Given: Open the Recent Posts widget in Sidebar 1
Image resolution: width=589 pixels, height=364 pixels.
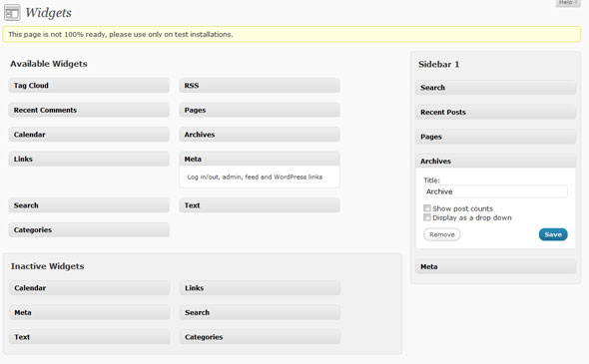Looking at the screenshot, I should 495,112.
